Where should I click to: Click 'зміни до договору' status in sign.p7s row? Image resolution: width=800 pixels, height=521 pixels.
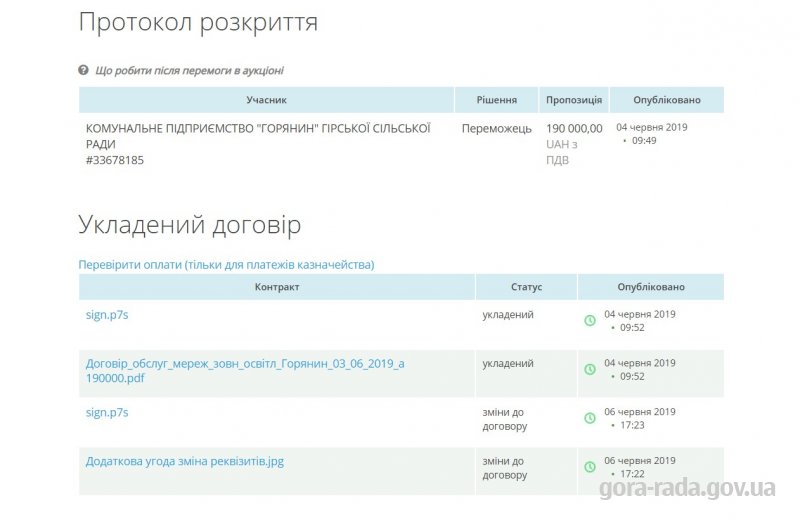pyautogui.click(x=505, y=419)
